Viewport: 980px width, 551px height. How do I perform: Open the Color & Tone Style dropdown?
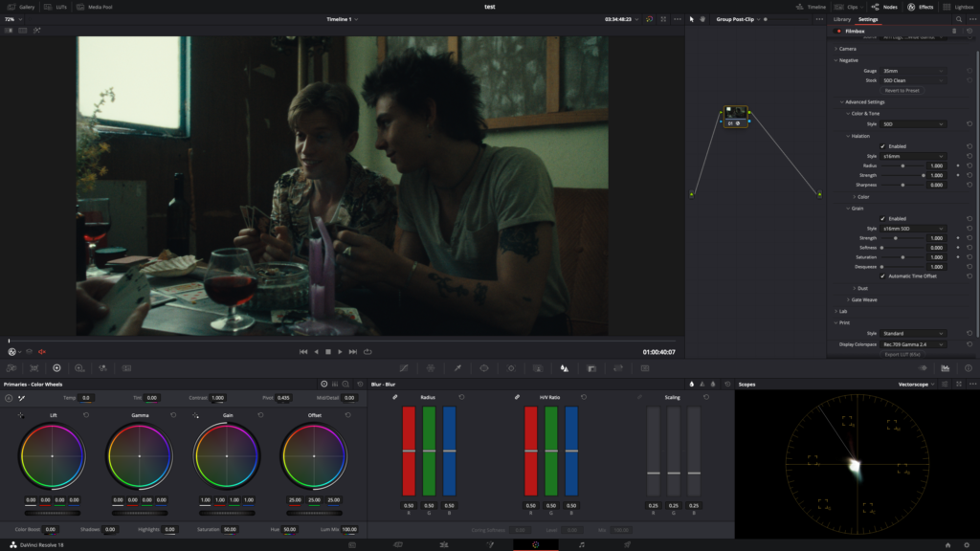click(913, 124)
